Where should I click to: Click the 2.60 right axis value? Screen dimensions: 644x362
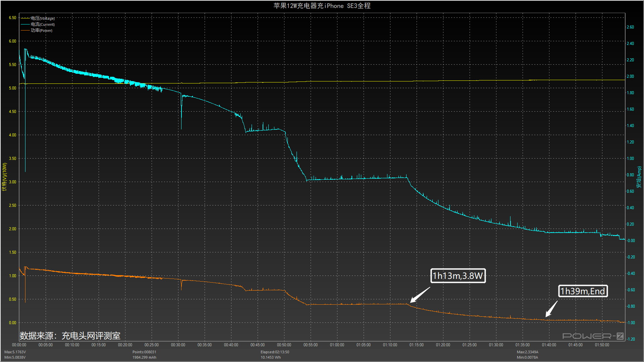pyautogui.click(x=631, y=27)
